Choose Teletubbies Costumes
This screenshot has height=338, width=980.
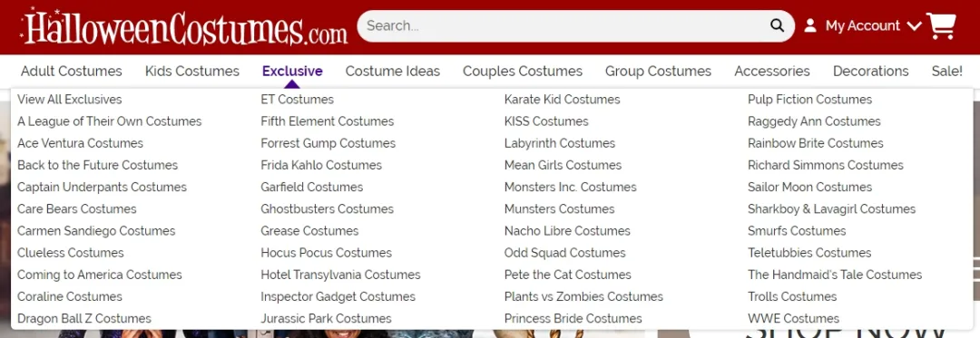click(x=809, y=253)
